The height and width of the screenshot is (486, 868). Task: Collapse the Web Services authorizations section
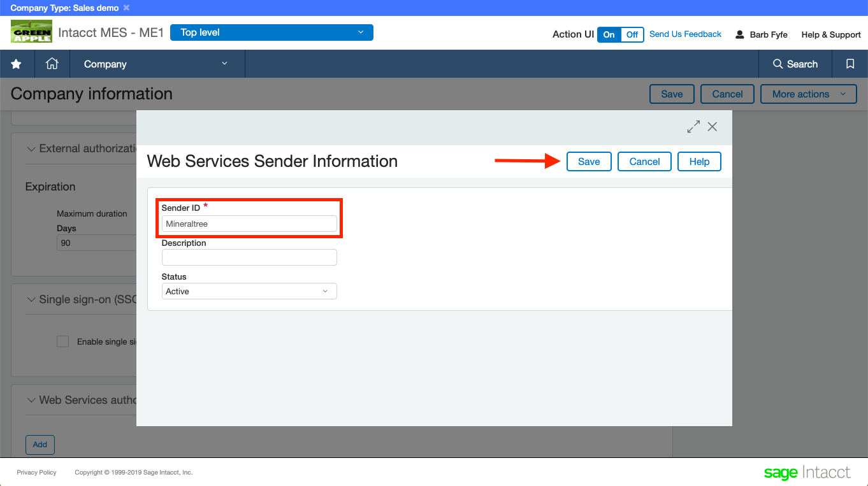(31, 400)
